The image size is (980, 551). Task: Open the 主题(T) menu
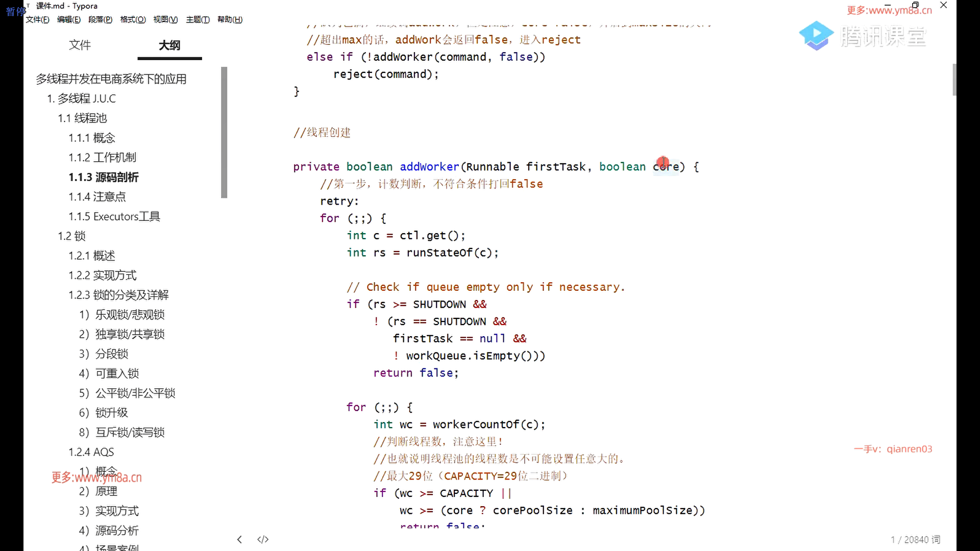click(x=198, y=19)
